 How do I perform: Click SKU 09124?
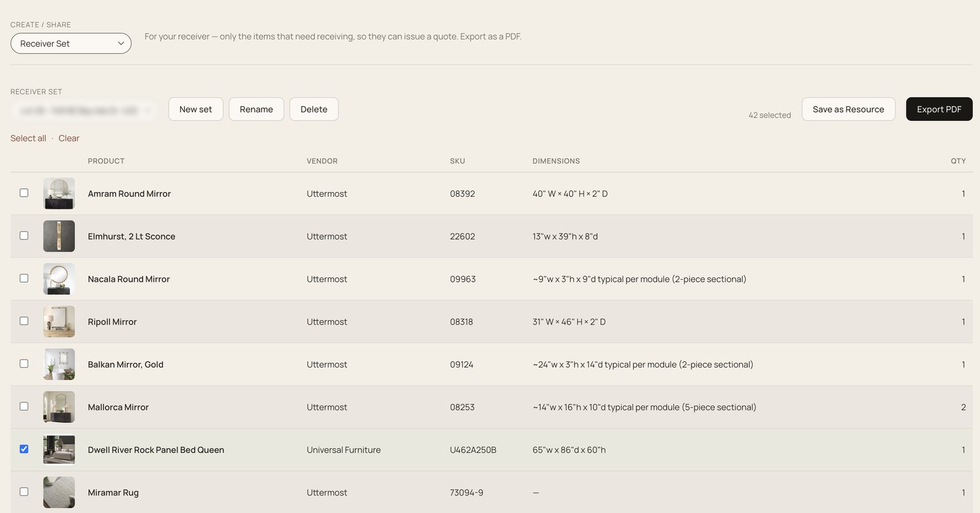pyautogui.click(x=462, y=365)
